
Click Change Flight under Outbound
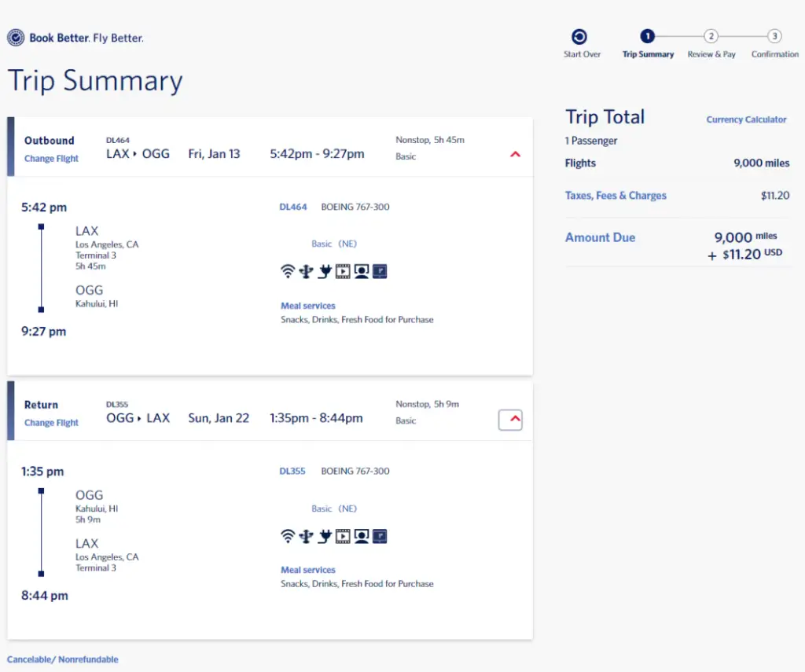coord(51,159)
